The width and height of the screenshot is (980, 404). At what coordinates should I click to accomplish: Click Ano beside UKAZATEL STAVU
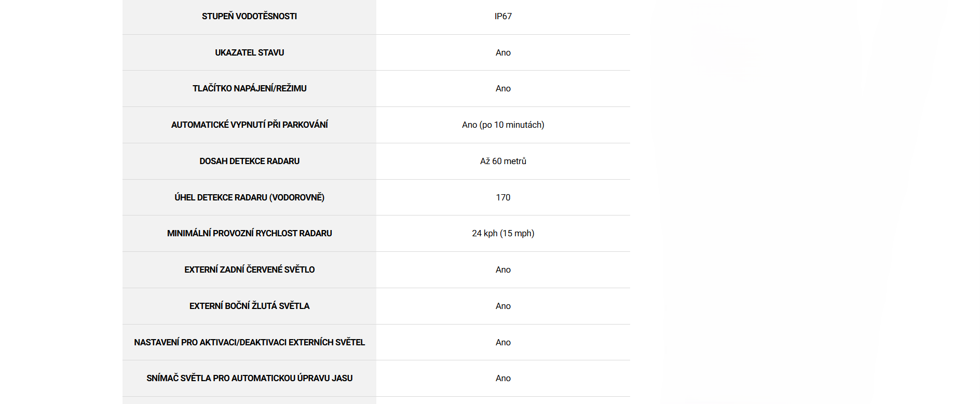[x=503, y=52]
